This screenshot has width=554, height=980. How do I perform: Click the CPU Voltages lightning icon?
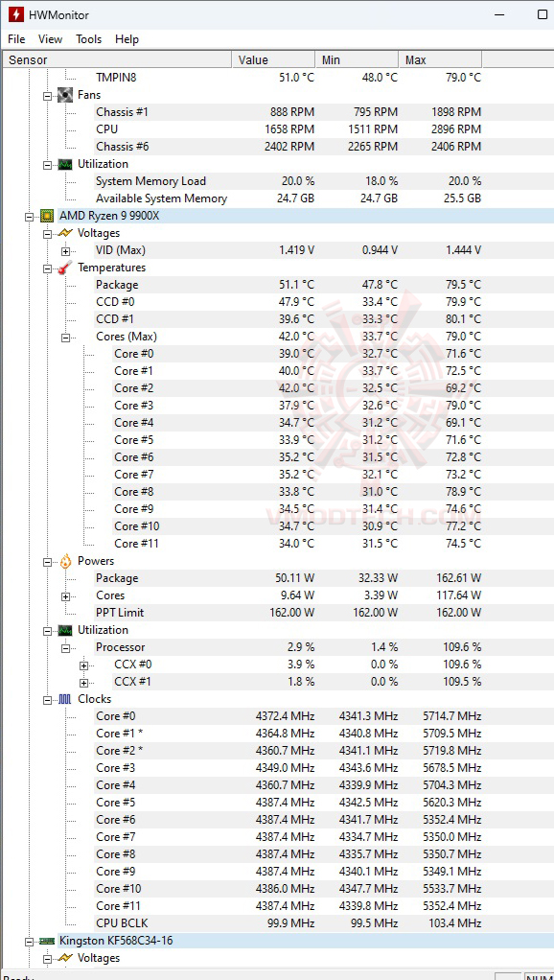coord(65,233)
